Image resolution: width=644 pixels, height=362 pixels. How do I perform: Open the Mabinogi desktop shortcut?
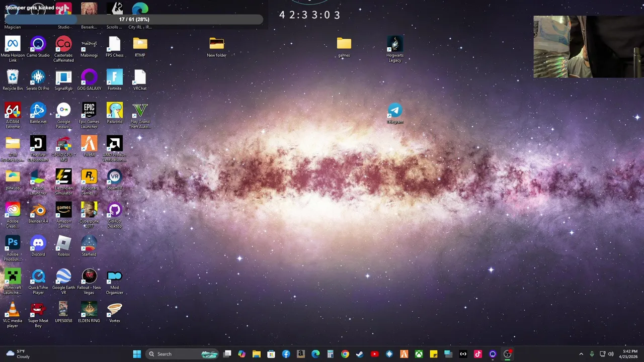pos(89,47)
